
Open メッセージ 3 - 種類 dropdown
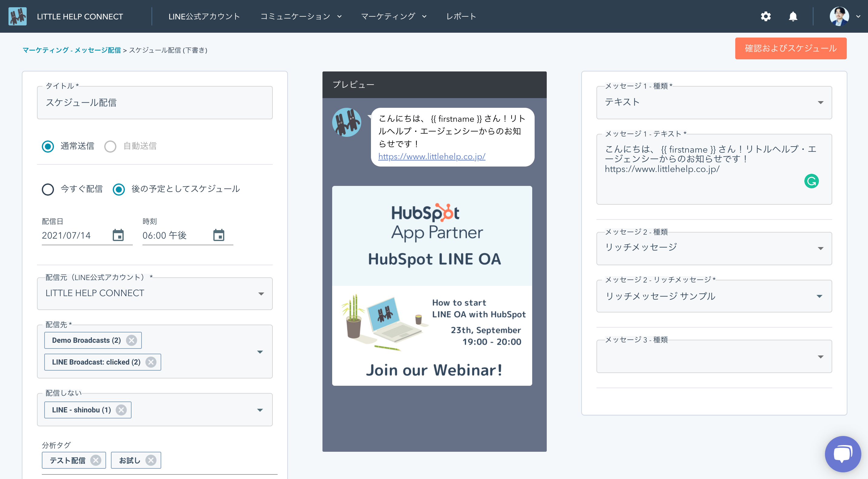pyautogui.click(x=714, y=356)
